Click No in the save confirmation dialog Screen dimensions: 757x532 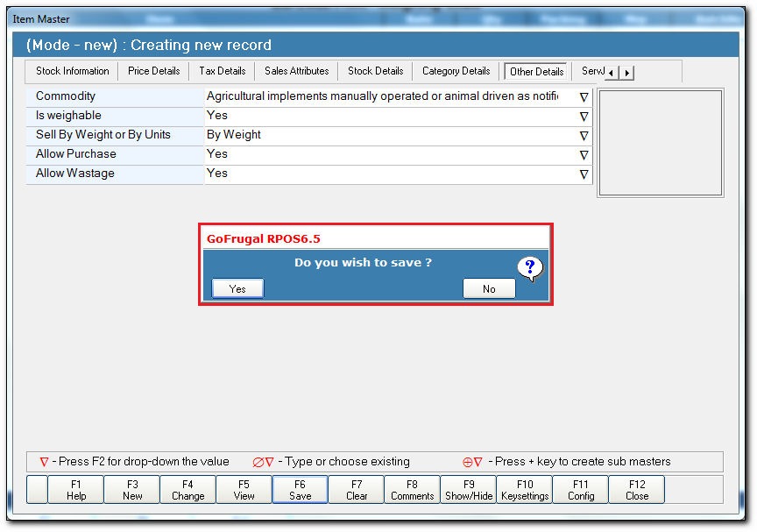click(489, 288)
